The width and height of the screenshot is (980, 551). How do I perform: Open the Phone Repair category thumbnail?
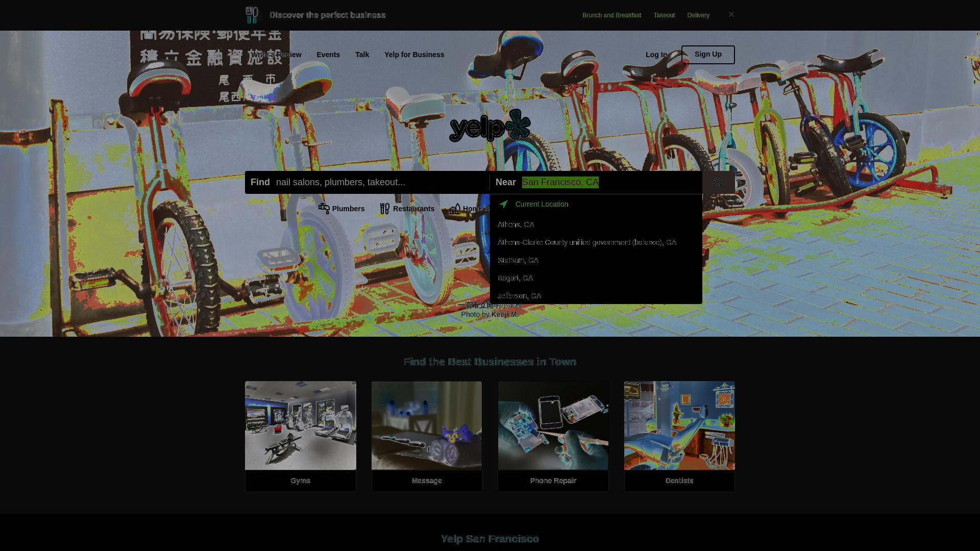pos(553,425)
